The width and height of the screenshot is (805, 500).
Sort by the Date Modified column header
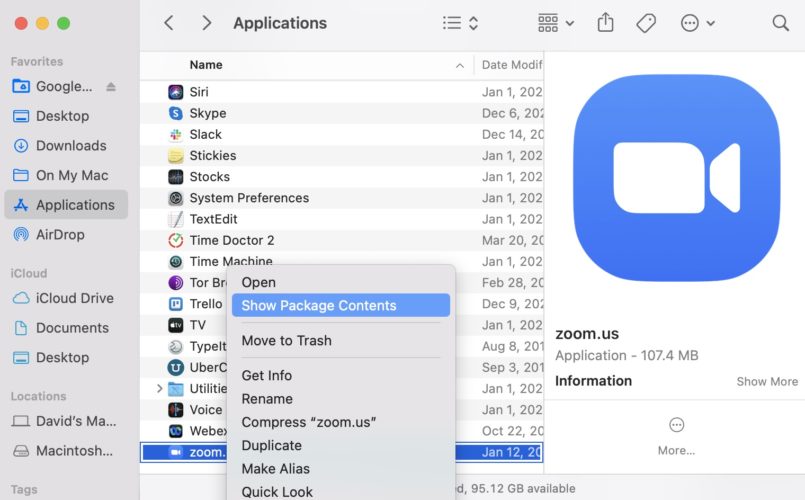pyautogui.click(x=511, y=65)
